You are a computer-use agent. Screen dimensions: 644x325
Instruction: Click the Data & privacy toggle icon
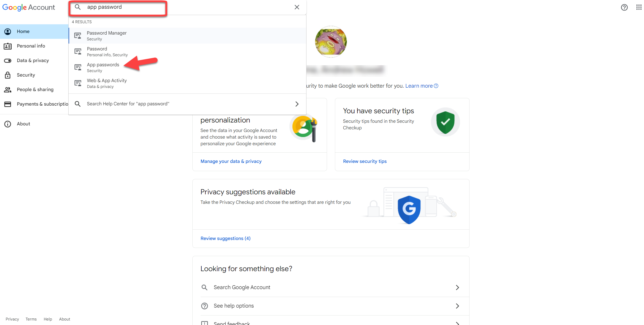pyautogui.click(x=8, y=60)
